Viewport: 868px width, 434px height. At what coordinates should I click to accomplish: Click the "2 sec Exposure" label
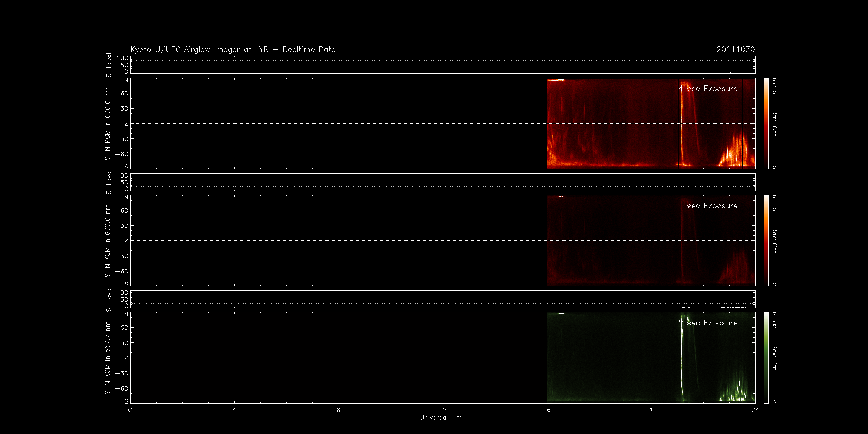[x=708, y=323]
